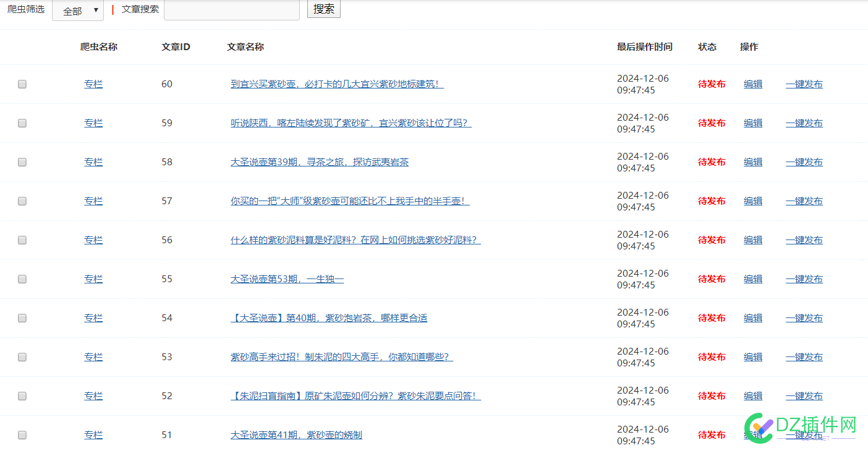The width and height of the screenshot is (868, 453).
Task: Click 一键发布 in the ID 56 row
Action: click(804, 240)
